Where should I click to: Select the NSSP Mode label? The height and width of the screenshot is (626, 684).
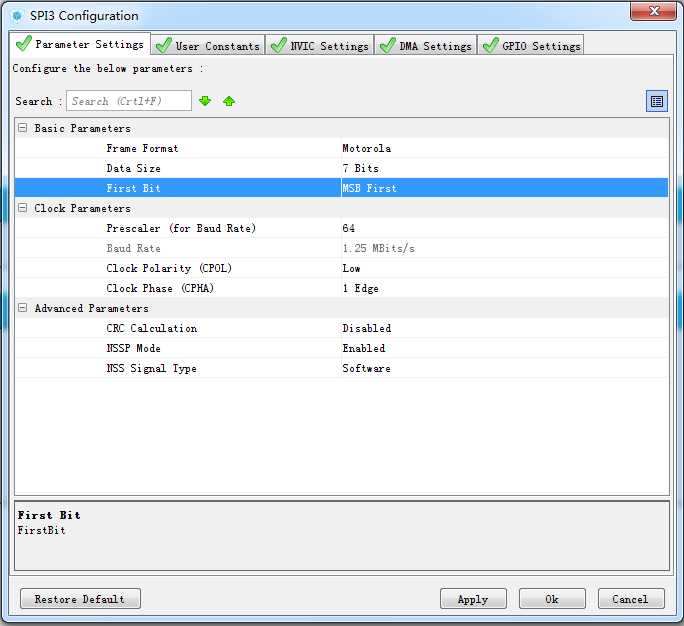[133, 348]
